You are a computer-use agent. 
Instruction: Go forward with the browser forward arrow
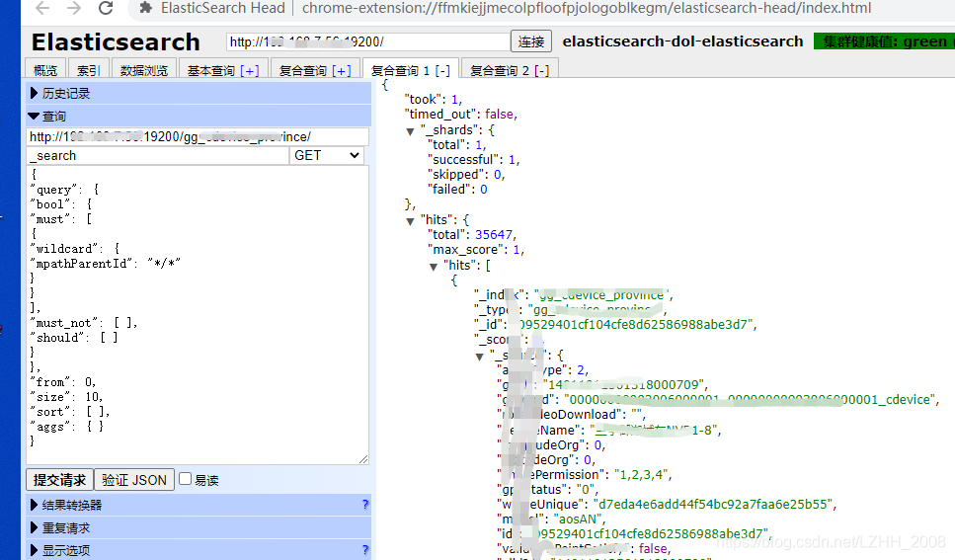click(74, 8)
